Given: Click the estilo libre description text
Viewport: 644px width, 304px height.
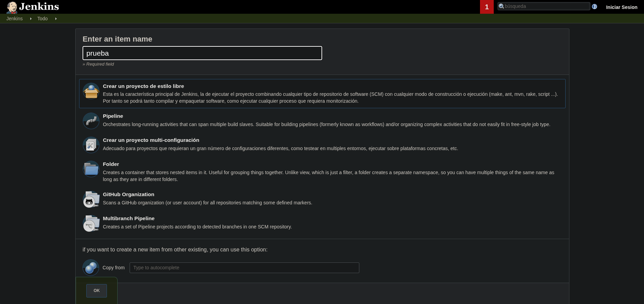Looking at the screenshot, I should (x=330, y=98).
